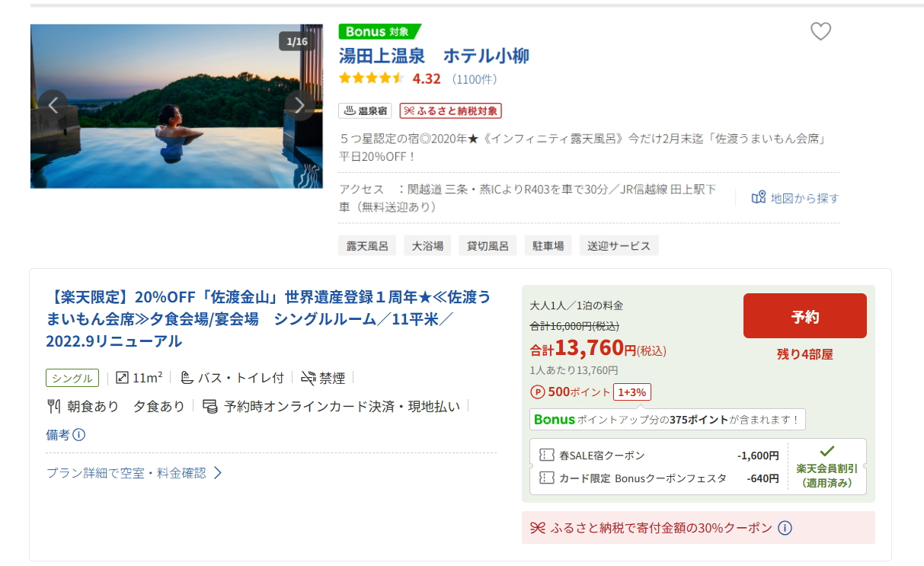
Task: Open hotel page 湯田上温泉 ホテル小柳
Action: 433,56
